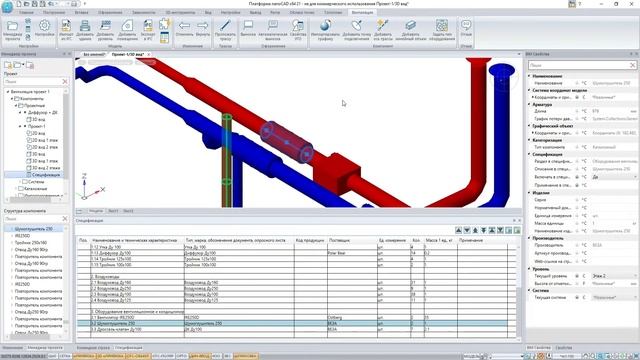Toggle the СЕТКА status bar button

coord(65,356)
